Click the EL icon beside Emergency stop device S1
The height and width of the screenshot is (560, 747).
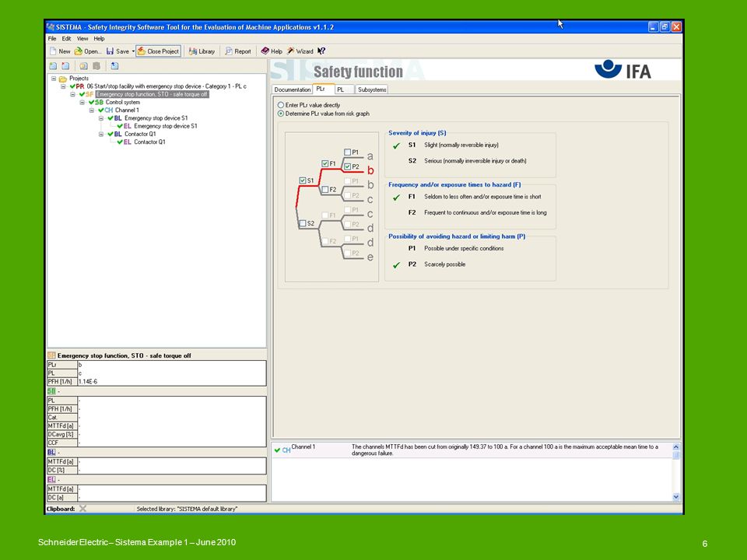pos(127,126)
